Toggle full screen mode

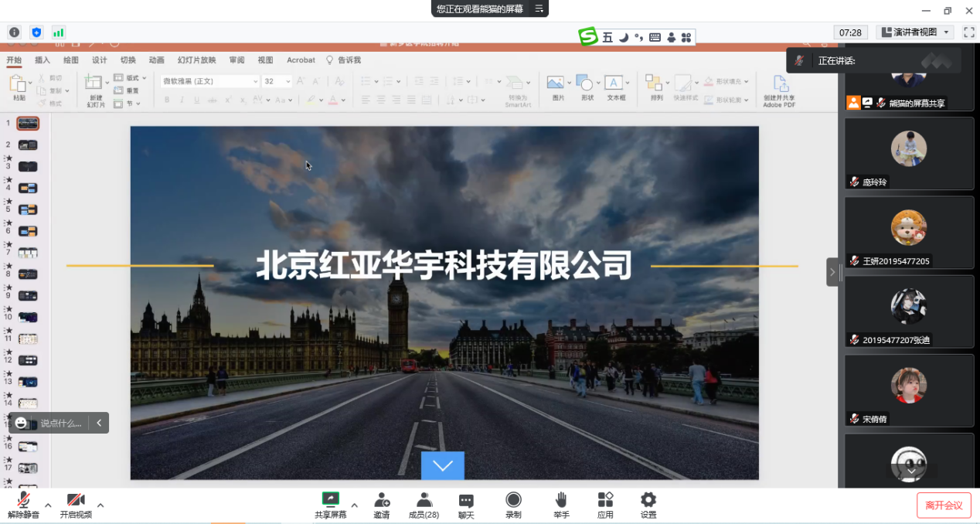[x=968, y=32]
